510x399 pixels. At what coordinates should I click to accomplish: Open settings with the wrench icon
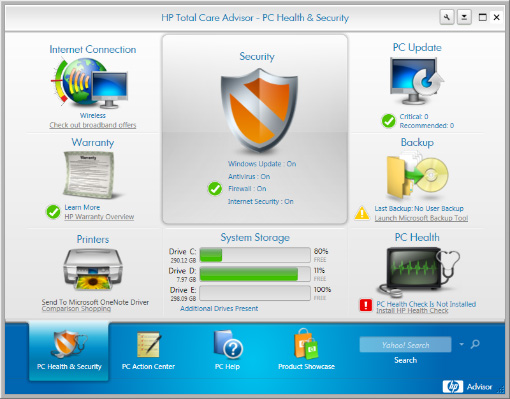click(x=447, y=17)
